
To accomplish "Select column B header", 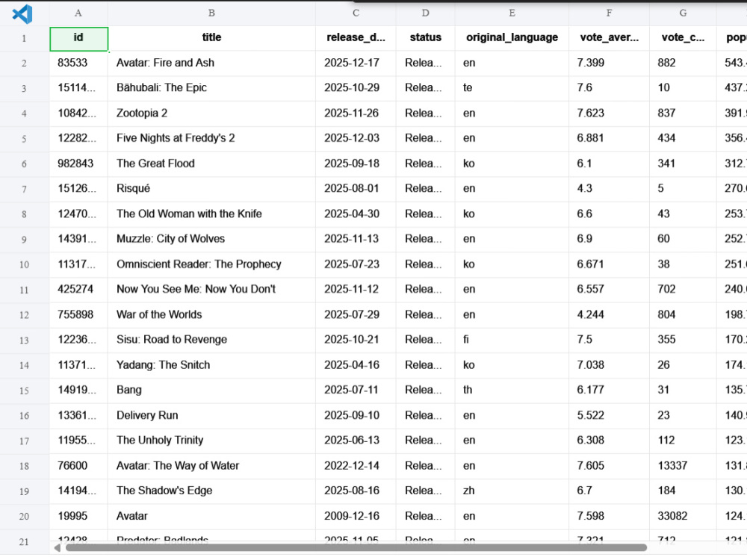I will [x=211, y=13].
